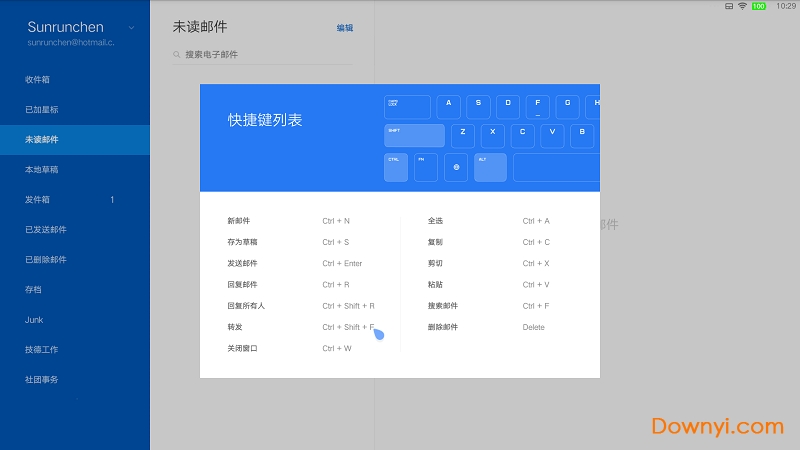This screenshot has width=800, height=450.
Task: Click the CTRL key in keyboard graphic
Action: 396,167
